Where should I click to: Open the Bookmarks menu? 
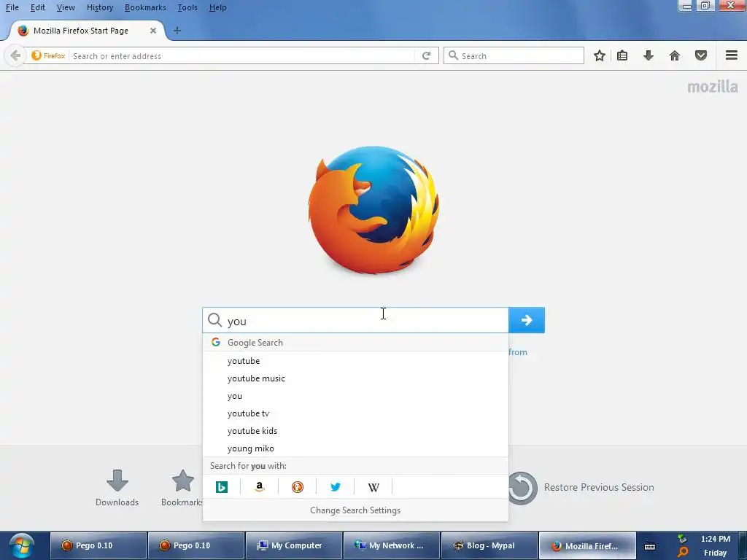145,7
